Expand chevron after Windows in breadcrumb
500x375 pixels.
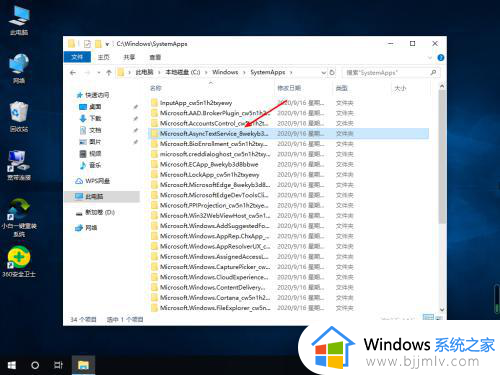[244, 72]
